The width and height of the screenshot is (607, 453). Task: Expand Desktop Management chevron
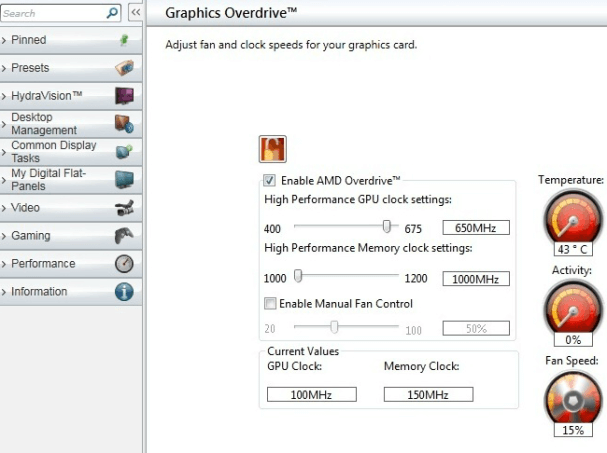[x=4, y=124]
